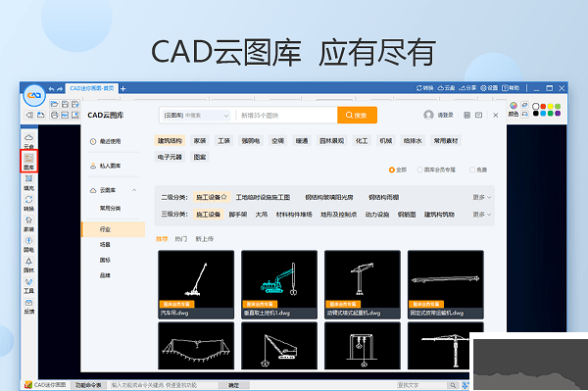
Task: Click 分享 share in the title bar
Action: point(467,88)
